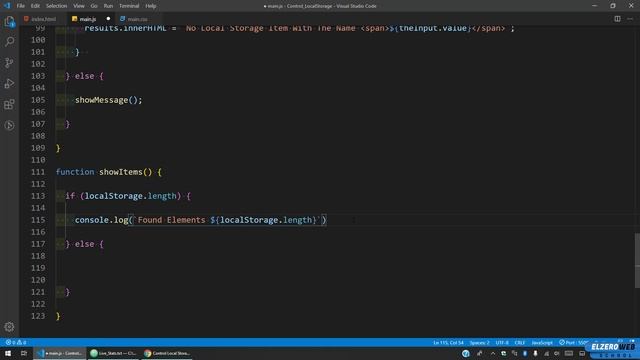The width and height of the screenshot is (640, 360).
Task: Open the Run menu
Action: (x=108, y=6)
